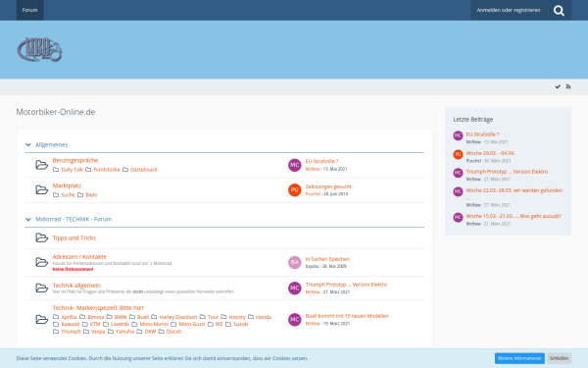Open the Motorrad - TECHNIK - Forum heading
Screen dimensions: 588x368
[73, 219]
